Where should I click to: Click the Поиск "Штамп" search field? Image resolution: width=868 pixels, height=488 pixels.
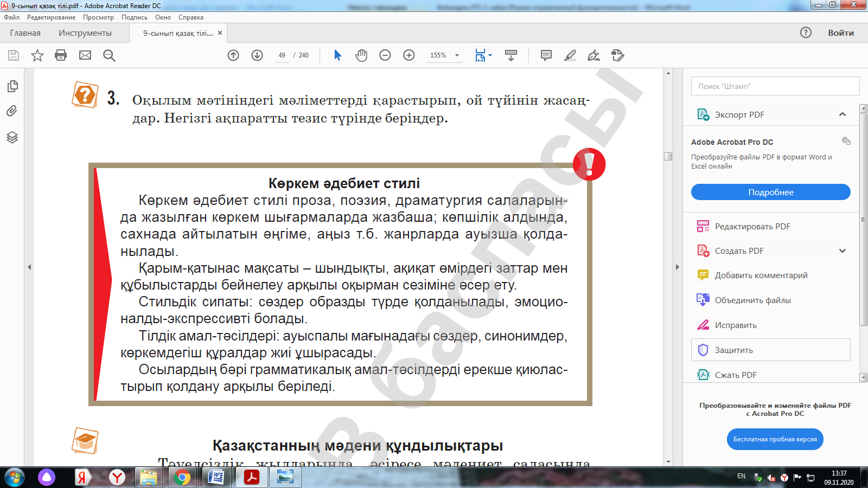[x=775, y=86]
